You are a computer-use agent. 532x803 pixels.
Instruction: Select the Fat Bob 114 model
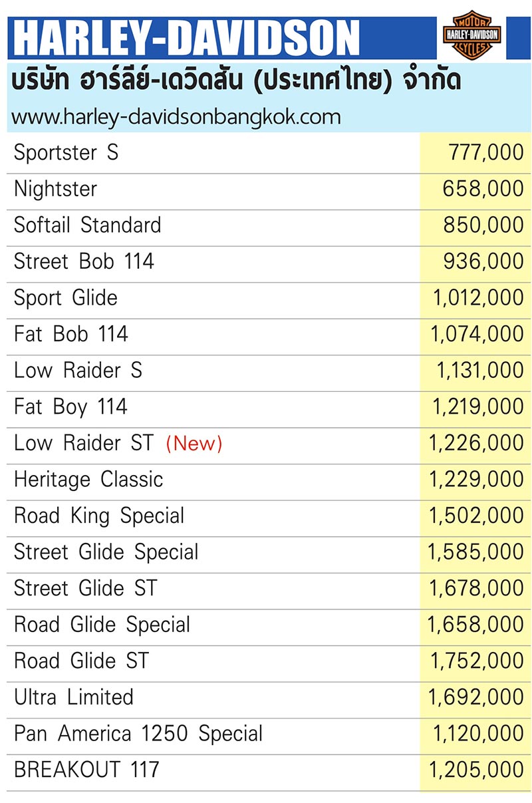(x=71, y=334)
